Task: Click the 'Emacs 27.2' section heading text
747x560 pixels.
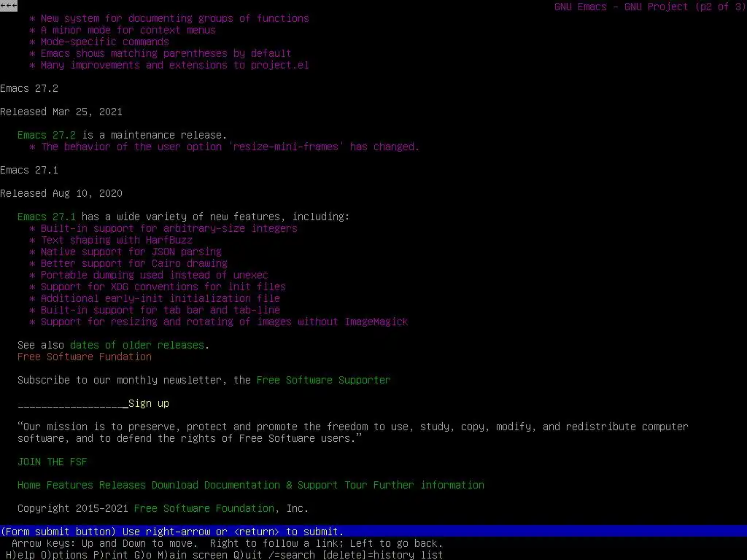Action: (x=29, y=88)
